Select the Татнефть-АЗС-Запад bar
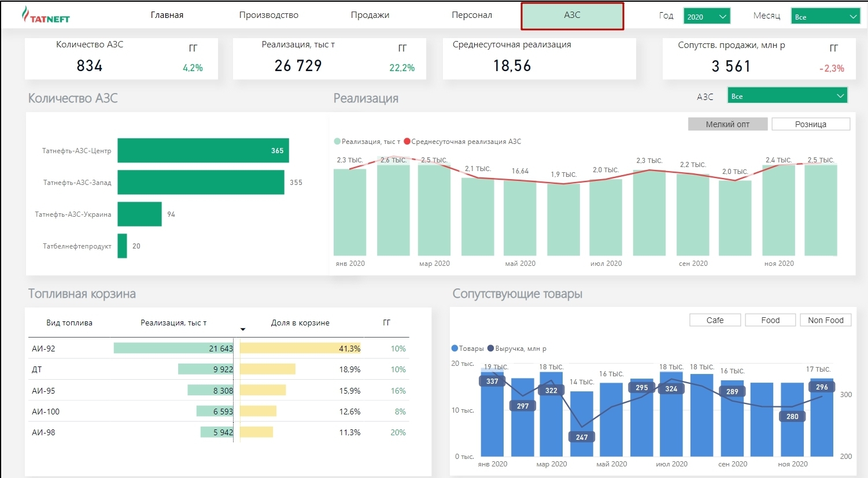This screenshot has height=478, width=868. pos(201,182)
